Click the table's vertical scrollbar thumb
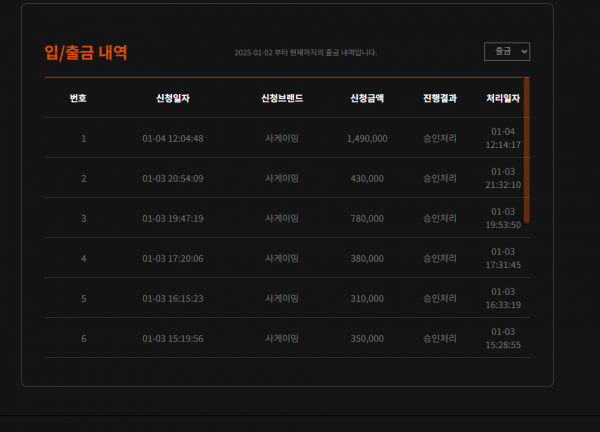Viewport: 600px width, 432px height. (527, 150)
